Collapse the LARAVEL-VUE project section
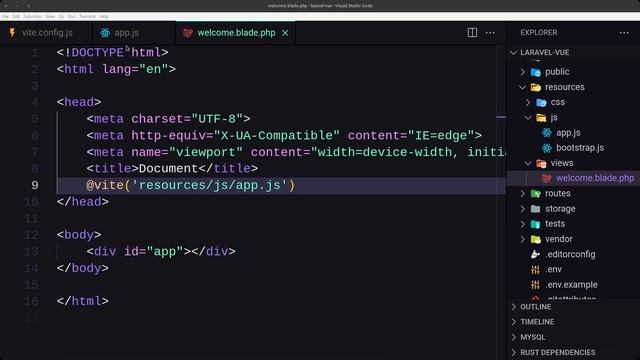The height and width of the screenshot is (360, 640). coord(513,53)
